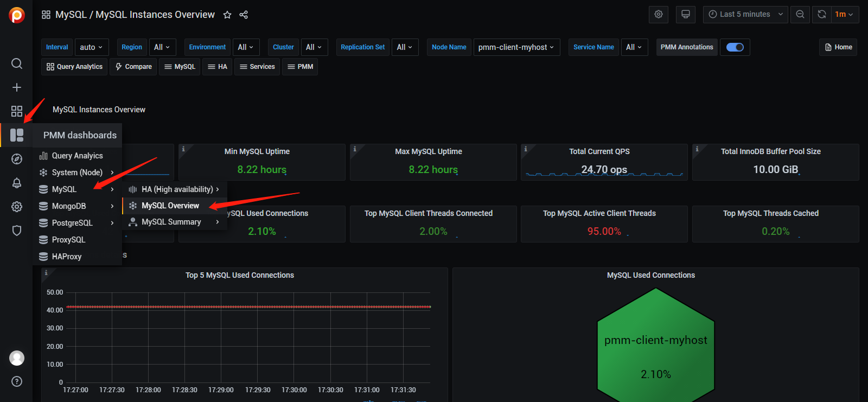Click the Query Analytics link button
868x402 pixels.
[x=75, y=67]
